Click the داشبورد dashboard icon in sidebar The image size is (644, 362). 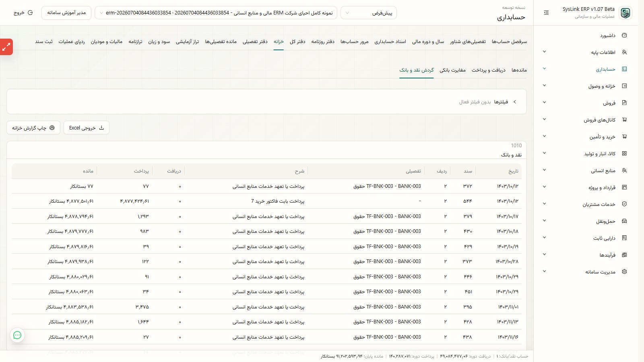(x=624, y=35)
